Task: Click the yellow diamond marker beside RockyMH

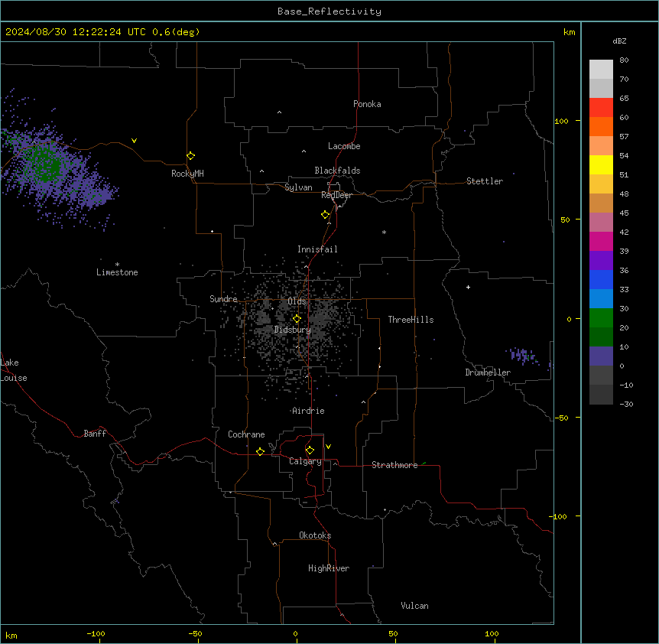Action: click(191, 156)
